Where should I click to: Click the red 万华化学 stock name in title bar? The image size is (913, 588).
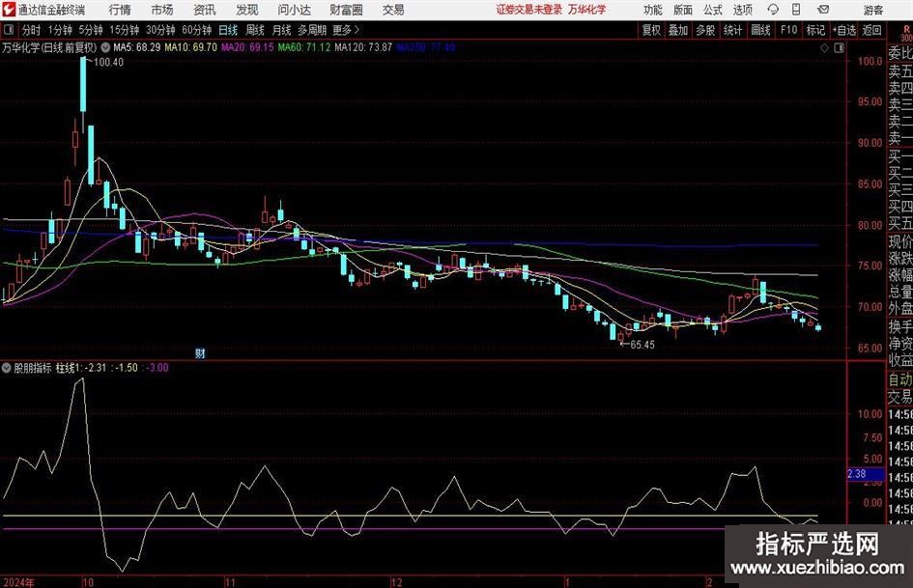click(x=587, y=10)
